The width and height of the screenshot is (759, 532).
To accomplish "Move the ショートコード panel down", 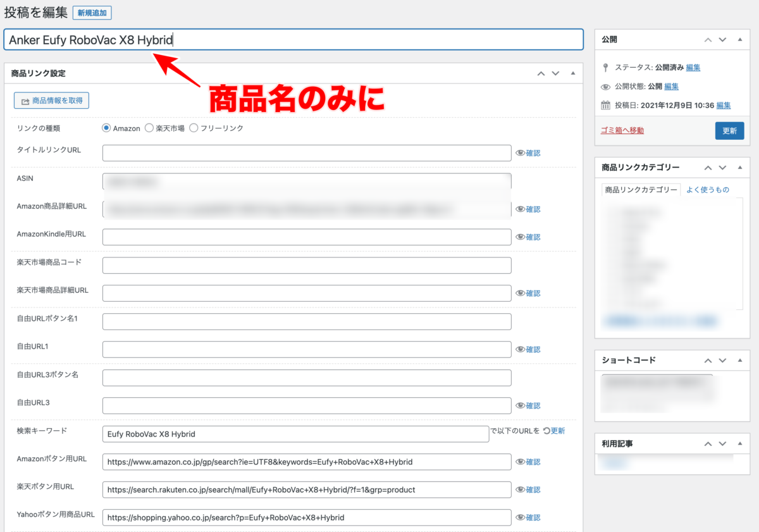I will coord(723,360).
